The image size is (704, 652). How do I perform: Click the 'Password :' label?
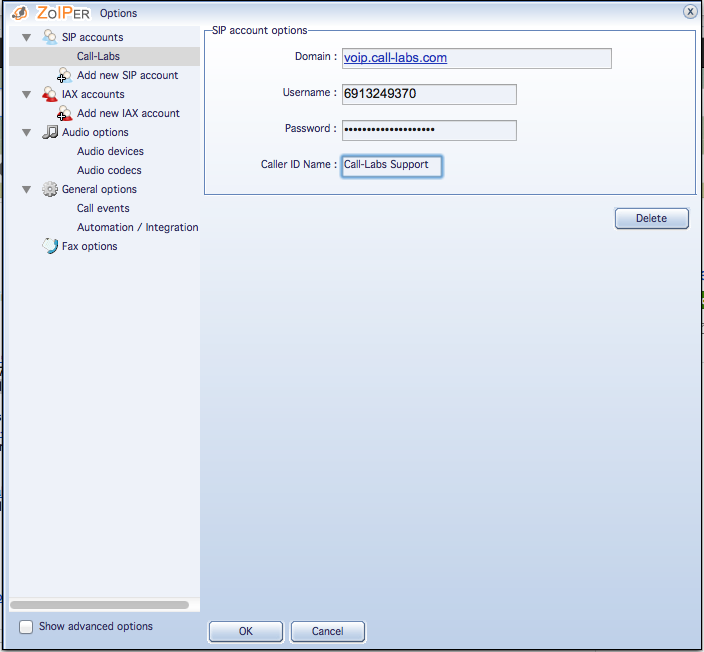pos(311,128)
